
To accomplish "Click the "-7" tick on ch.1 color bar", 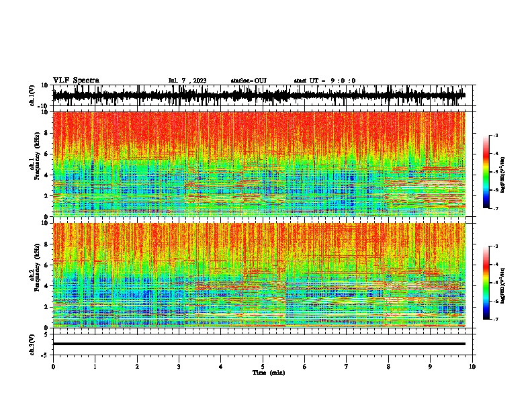I will coord(496,208).
